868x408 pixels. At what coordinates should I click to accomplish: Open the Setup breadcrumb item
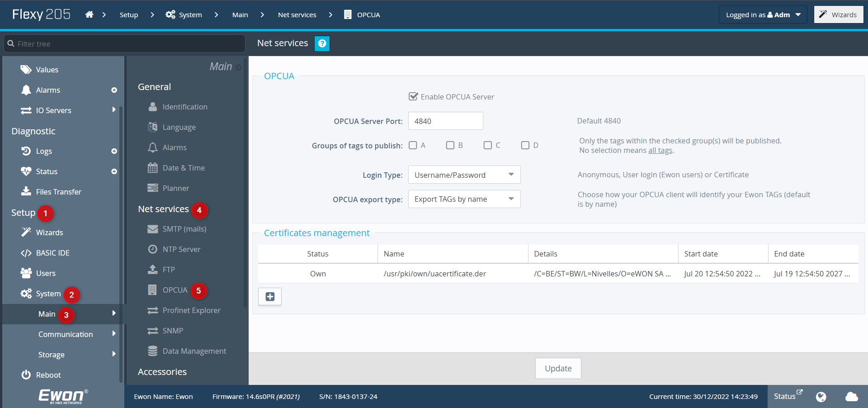click(128, 14)
